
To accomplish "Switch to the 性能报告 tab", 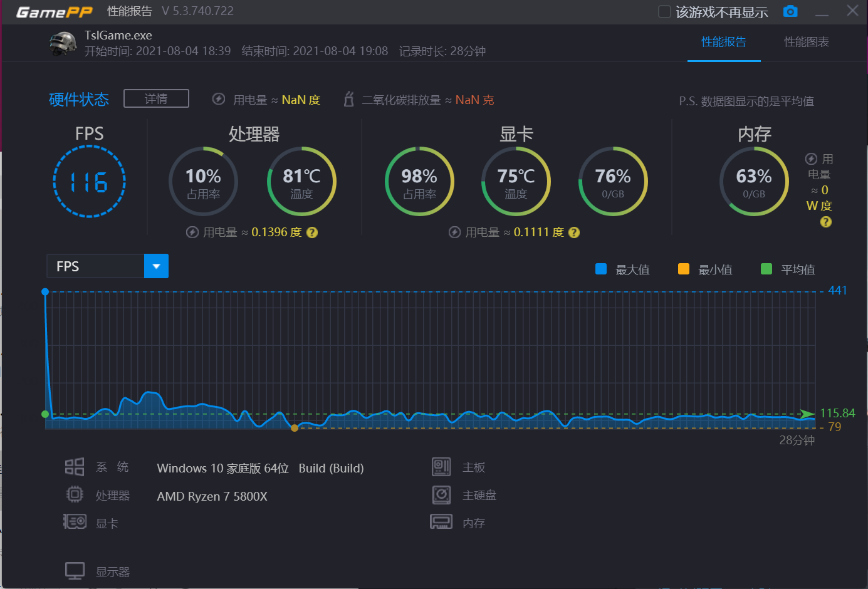I will 724,42.
